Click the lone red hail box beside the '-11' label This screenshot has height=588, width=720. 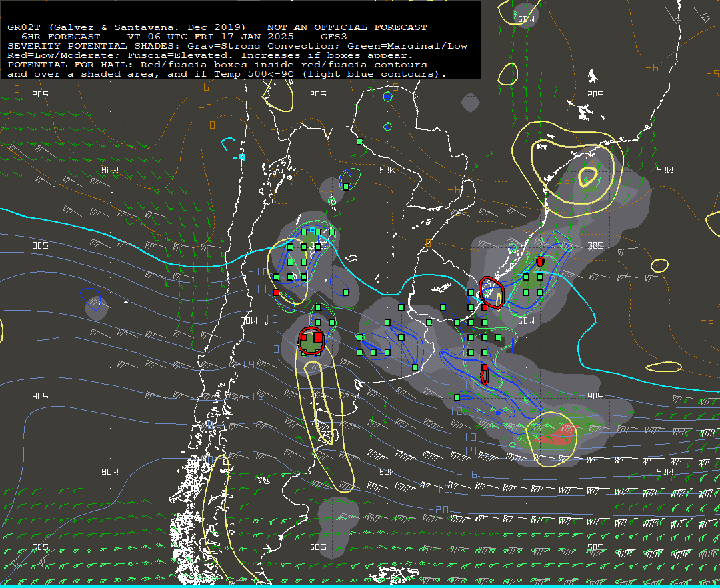(x=276, y=292)
